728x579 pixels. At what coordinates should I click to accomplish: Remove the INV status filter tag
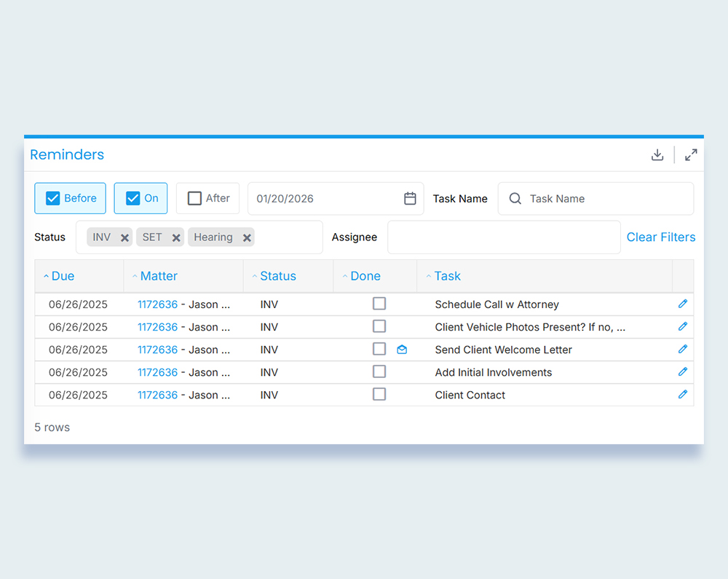click(124, 237)
